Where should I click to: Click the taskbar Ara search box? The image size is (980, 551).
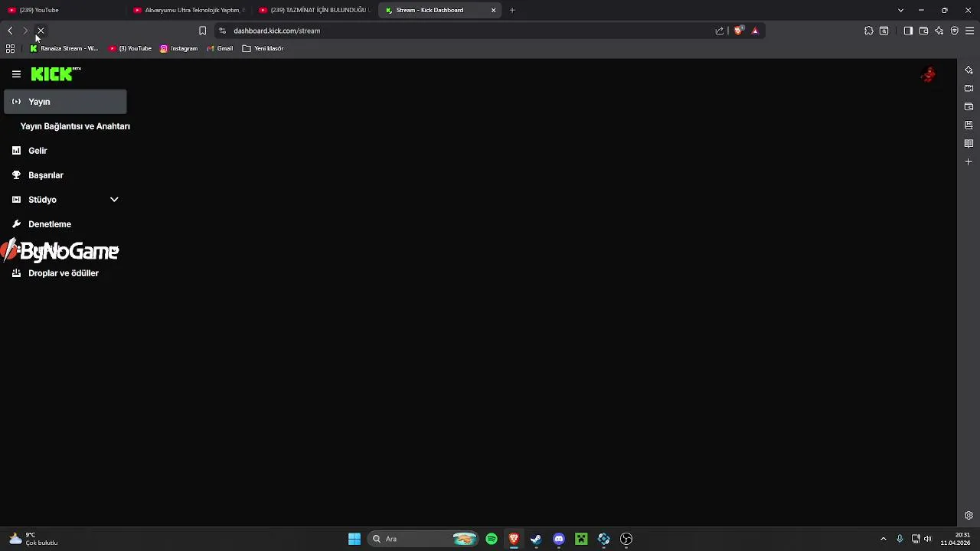[423, 539]
